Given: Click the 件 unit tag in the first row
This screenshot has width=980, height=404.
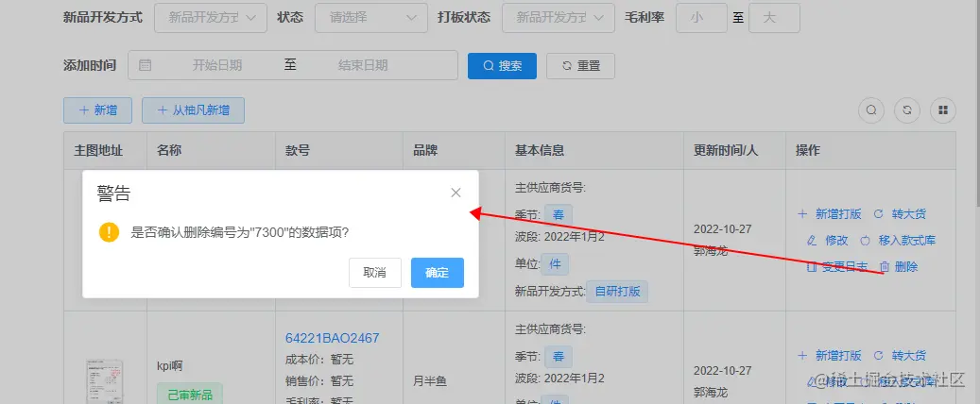Looking at the screenshot, I should (x=555, y=264).
